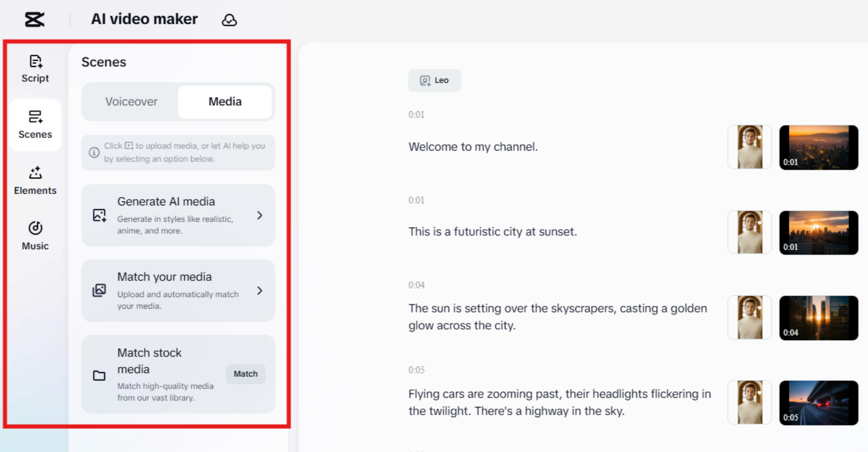Click the Generate AI media image icon
The width and height of the screenshot is (868, 452).
99,215
